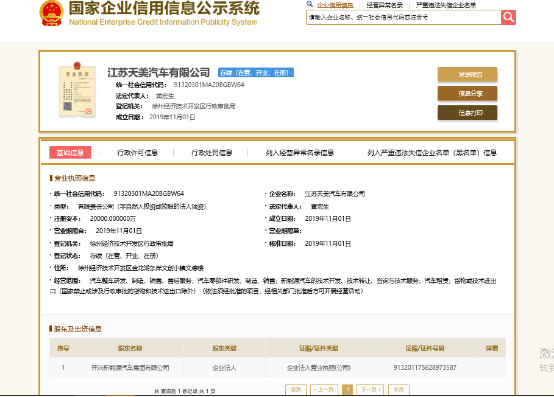This screenshot has height=397, width=554.
Task: Open the 企业信用信息 link at top
Action: pos(335,5)
